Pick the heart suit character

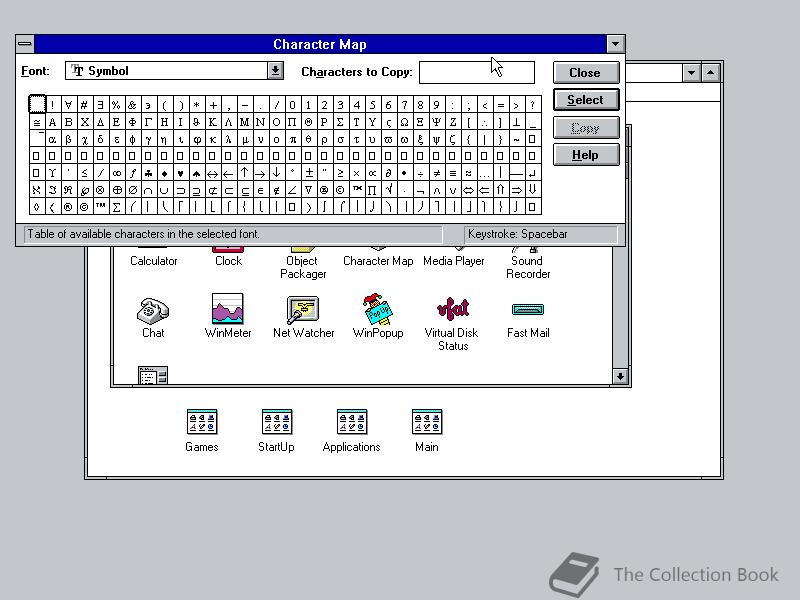[181, 173]
